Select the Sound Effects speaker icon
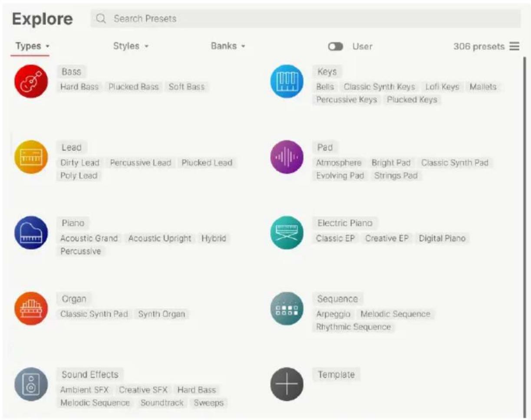The width and height of the screenshot is (531, 420). click(x=30, y=384)
